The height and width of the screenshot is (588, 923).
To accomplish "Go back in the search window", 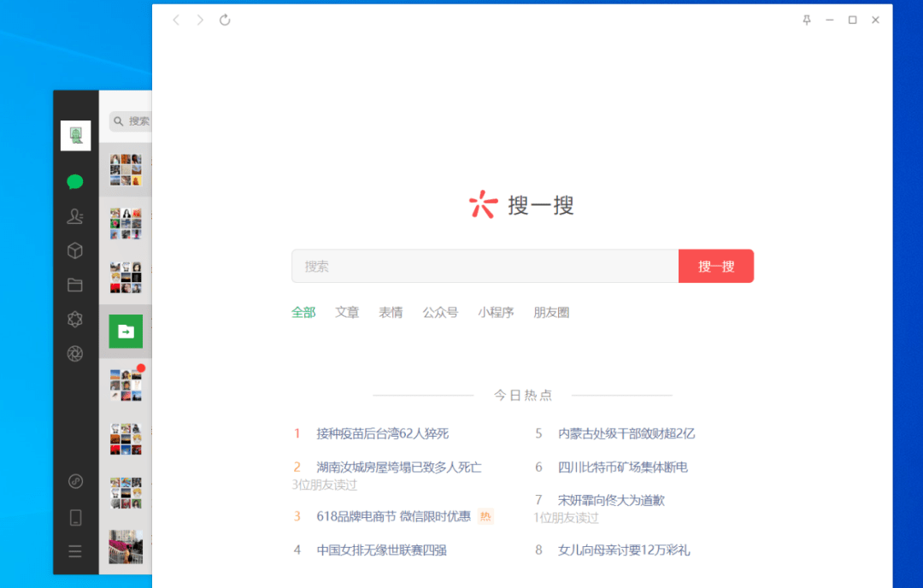I will point(176,20).
